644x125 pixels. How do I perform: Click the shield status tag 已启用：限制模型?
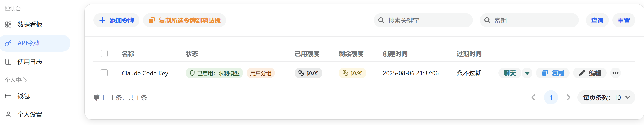coord(214,73)
